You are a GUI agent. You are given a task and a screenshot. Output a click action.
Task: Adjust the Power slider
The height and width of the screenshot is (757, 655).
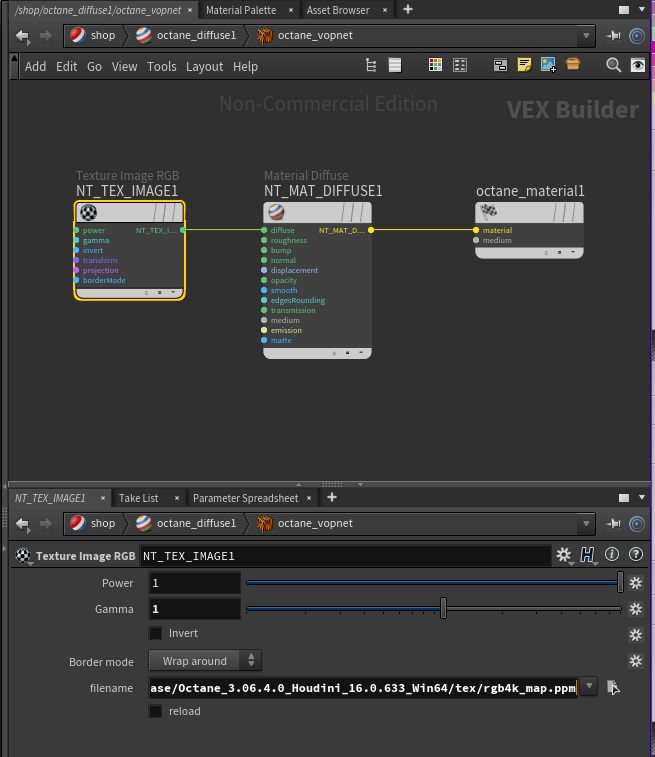click(x=433, y=583)
